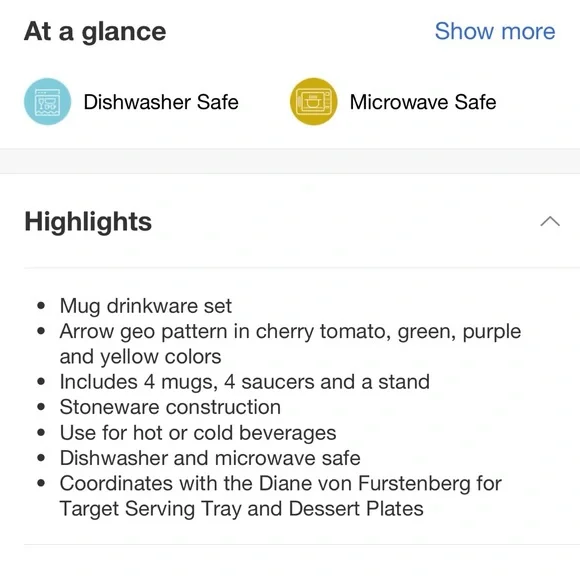580x580 pixels.
Task: Click the gray divider band below At a glance
Action: [290, 161]
